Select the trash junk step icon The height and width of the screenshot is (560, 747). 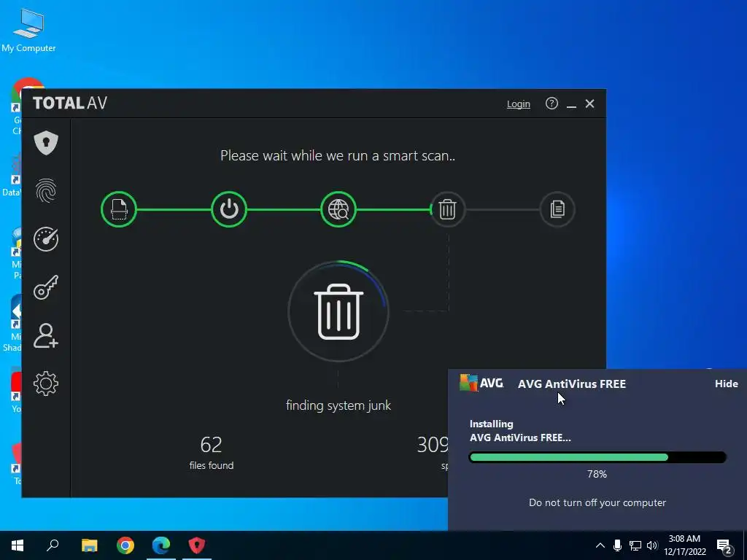click(x=447, y=209)
